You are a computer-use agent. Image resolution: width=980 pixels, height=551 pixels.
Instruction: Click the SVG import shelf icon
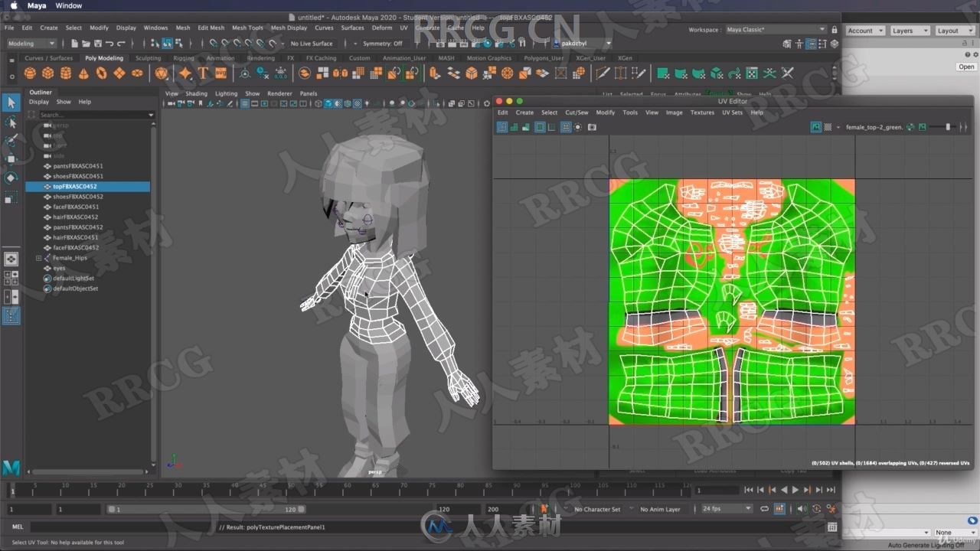[x=220, y=73]
